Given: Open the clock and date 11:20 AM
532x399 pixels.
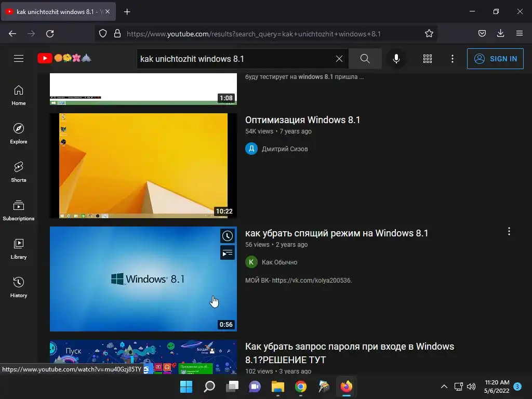Looking at the screenshot, I should (497, 387).
